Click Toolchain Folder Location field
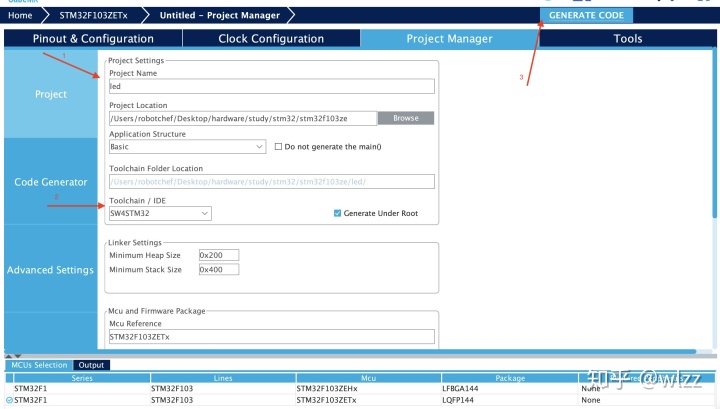Screen dimensions: 720x409 [x=271, y=182]
